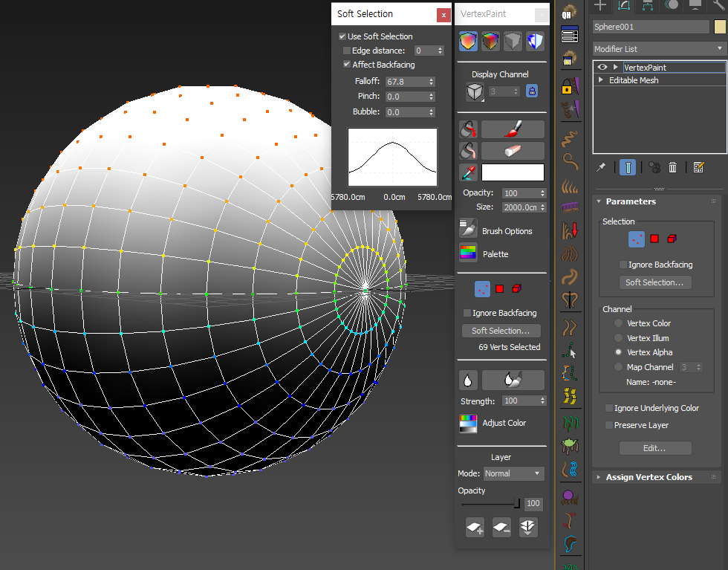Image resolution: width=728 pixels, height=570 pixels.
Task: Disable Affect Backfacing checkbox
Action: pos(347,65)
